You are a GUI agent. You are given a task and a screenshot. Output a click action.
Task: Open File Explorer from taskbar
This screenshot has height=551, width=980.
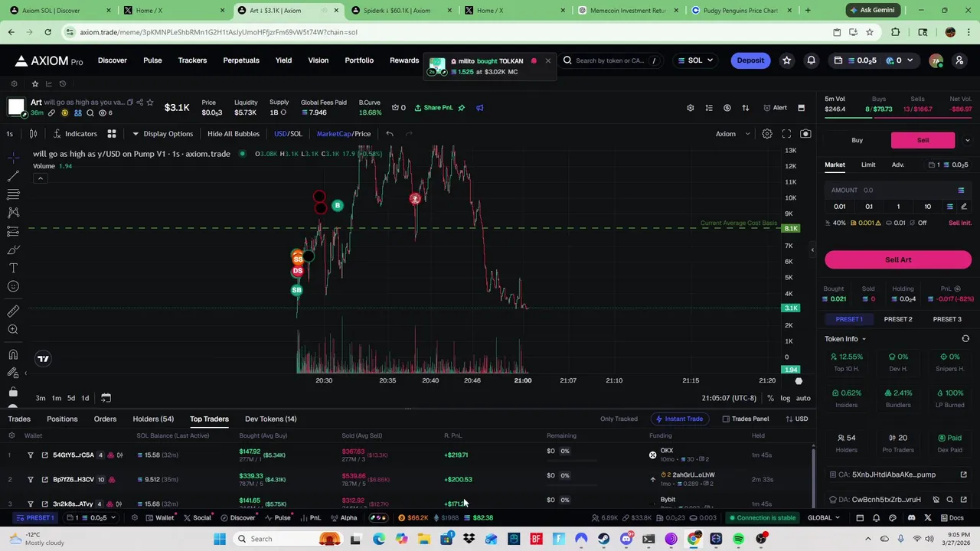[x=423, y=539]
